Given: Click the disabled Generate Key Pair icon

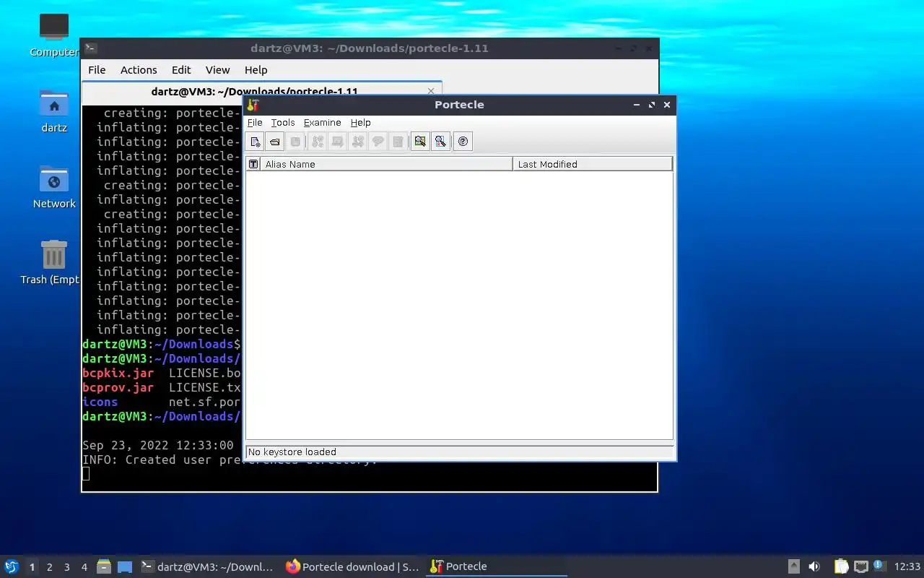Looking at the screenshot, I should click(x=318, y=142).
